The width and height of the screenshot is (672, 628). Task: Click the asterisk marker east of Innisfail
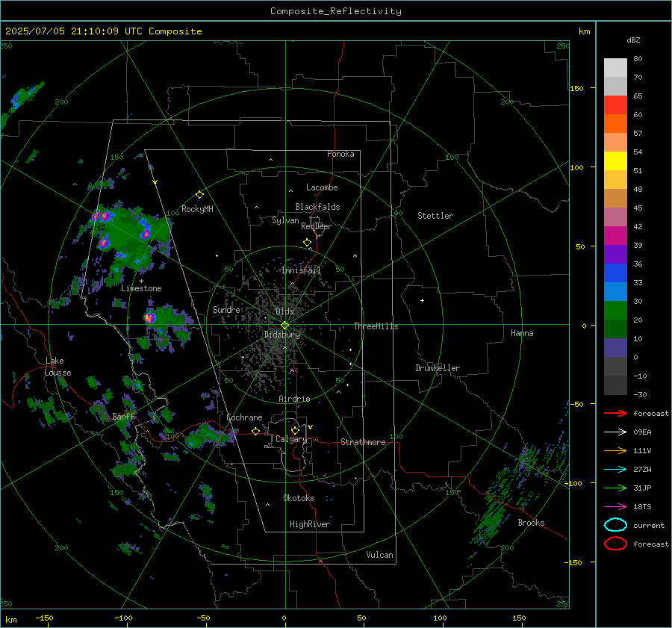[355, 256]
